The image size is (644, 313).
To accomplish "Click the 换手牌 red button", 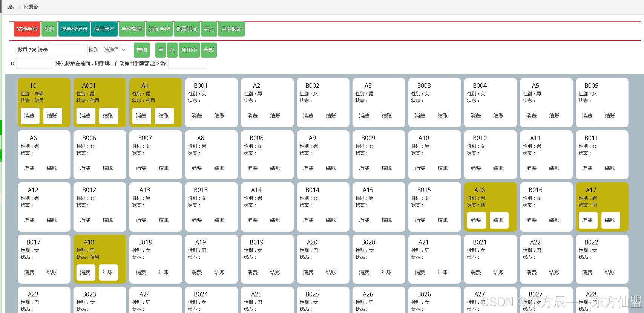I will coord(27,29).
